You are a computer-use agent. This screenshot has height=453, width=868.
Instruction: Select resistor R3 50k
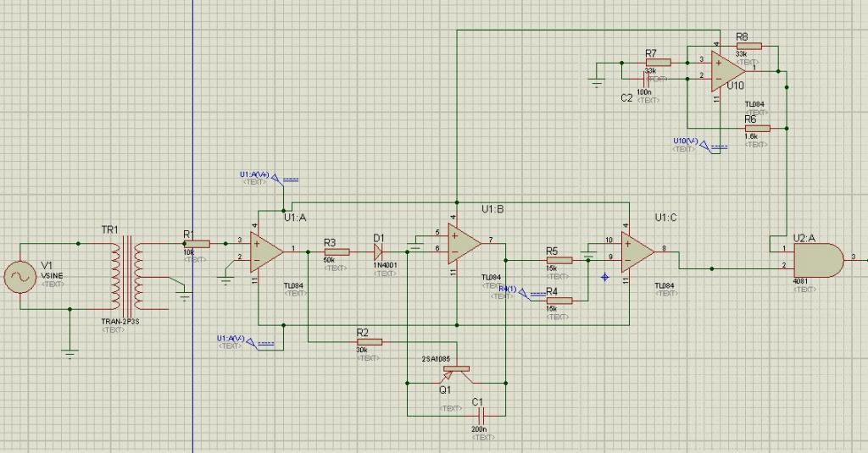coord(337,252)
